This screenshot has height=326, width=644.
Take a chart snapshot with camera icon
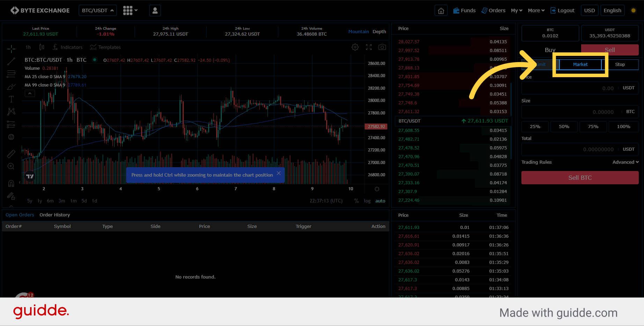tap(382, 47)
